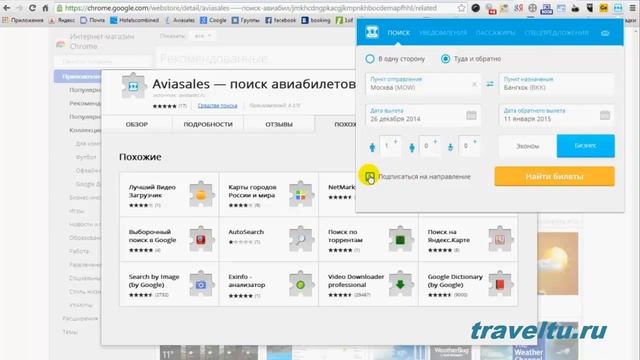
Task: Open the Chrome hamburger menu
Action: click(x=632, y=8)
